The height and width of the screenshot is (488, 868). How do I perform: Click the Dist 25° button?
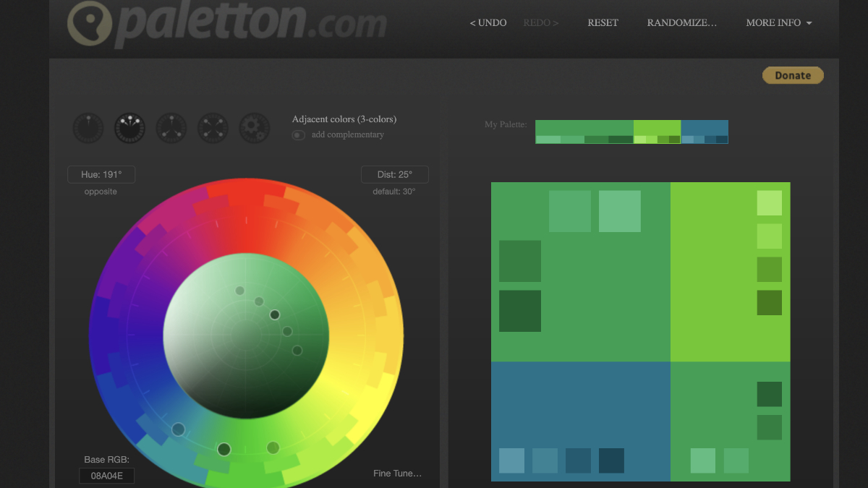pyautogui.click(x=394, y=174)
